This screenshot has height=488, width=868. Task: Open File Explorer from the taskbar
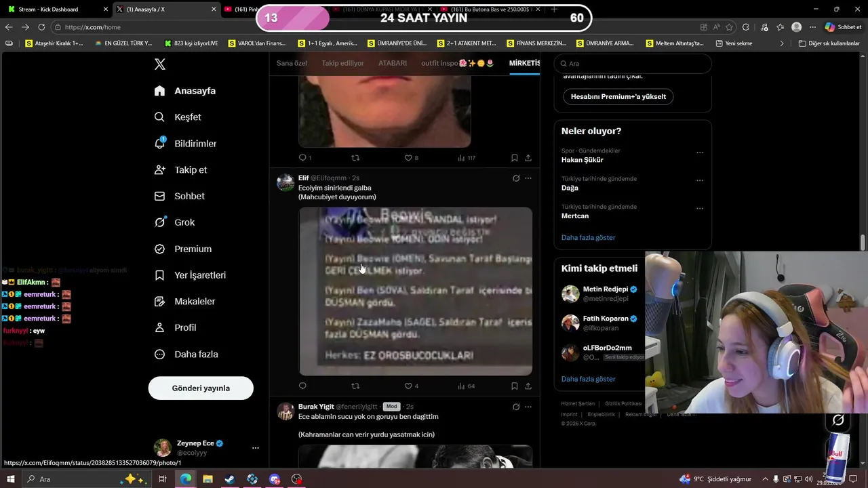point(208,479)
